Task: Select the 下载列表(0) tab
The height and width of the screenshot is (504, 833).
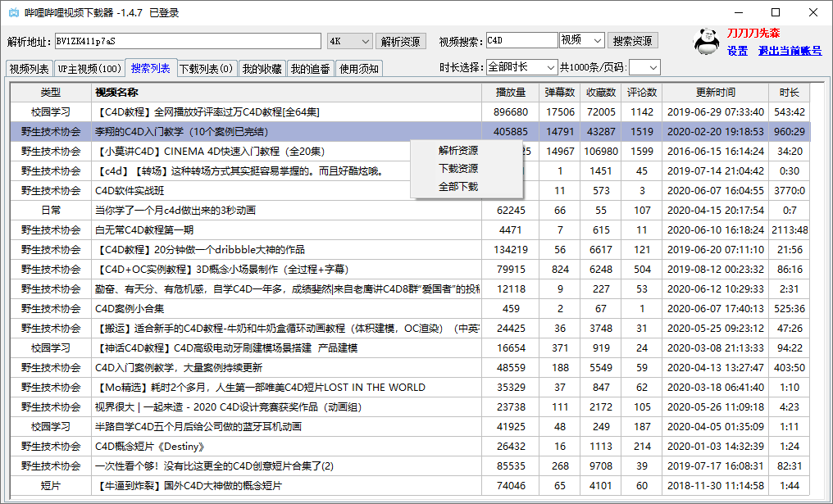Action: [x=206, y=69]
